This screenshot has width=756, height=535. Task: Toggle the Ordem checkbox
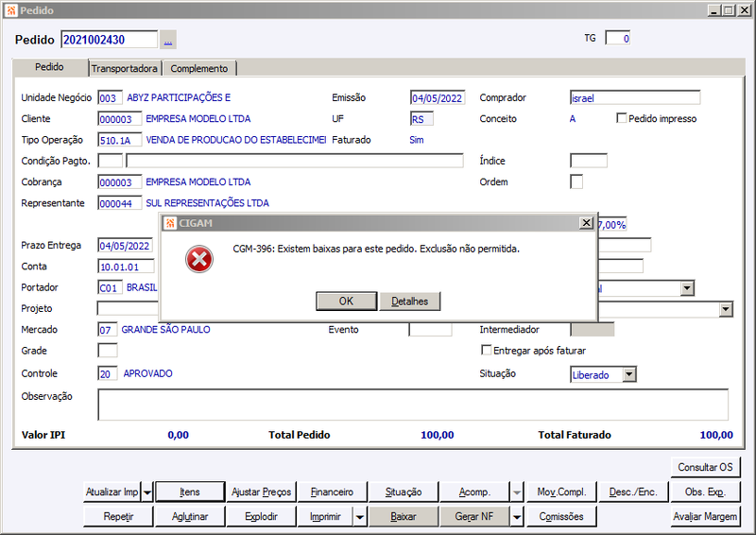[x=576, y=181]
